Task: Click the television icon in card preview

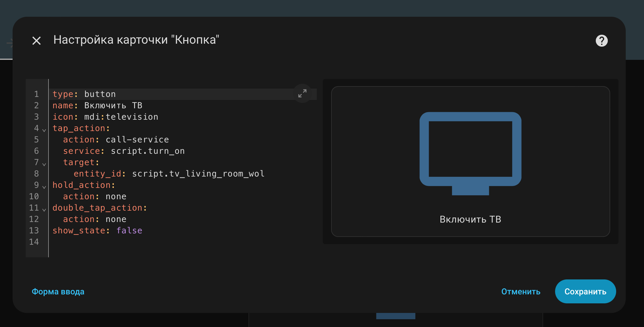Action: [x=470, y=153]
